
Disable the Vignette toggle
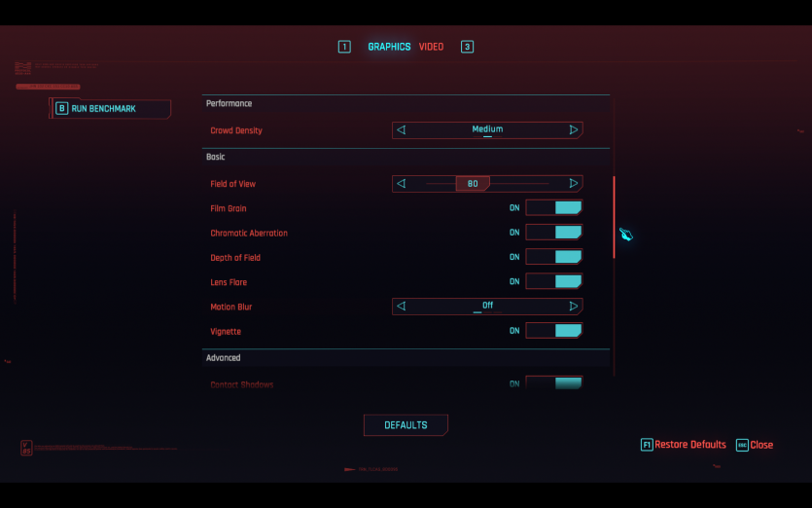(x=553, y=331)
